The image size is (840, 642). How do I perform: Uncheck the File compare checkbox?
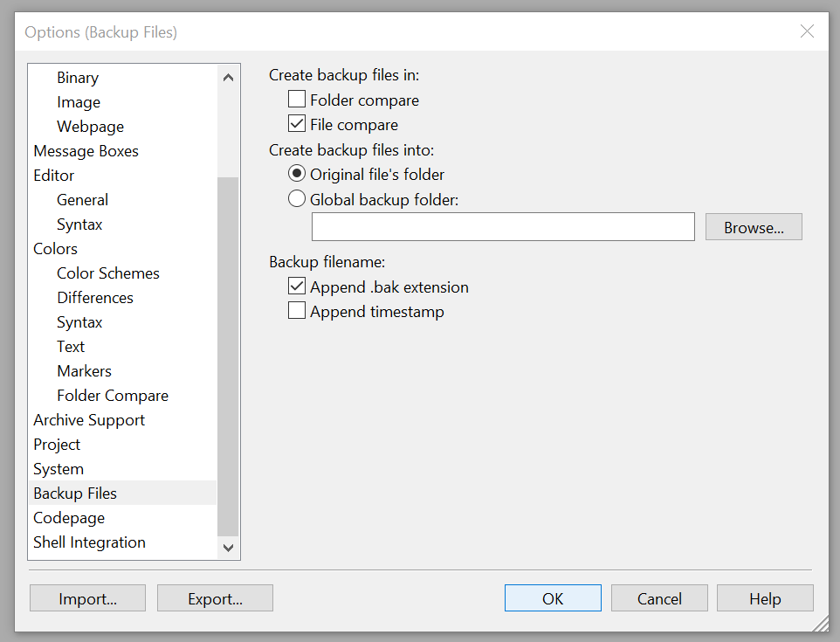(x=297, y=124)
